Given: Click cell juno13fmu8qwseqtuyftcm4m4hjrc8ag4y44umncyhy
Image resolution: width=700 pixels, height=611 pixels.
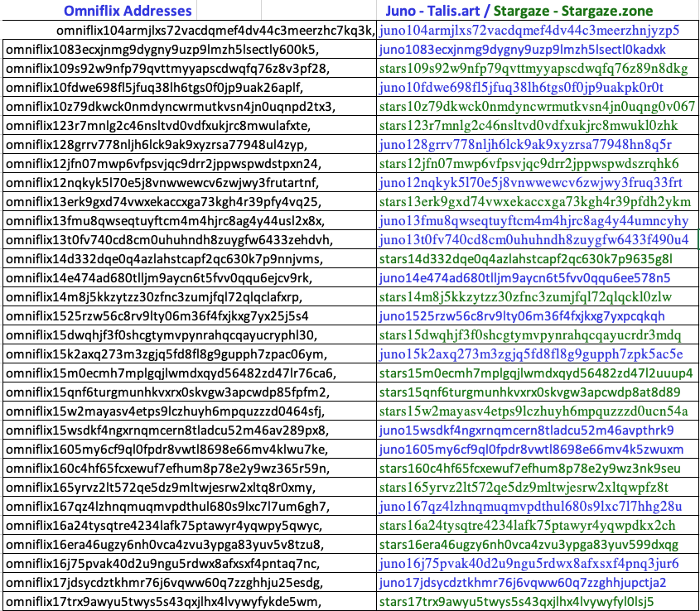Looking at the screenshot, I should pyautogui.click(x=538, y=221).
